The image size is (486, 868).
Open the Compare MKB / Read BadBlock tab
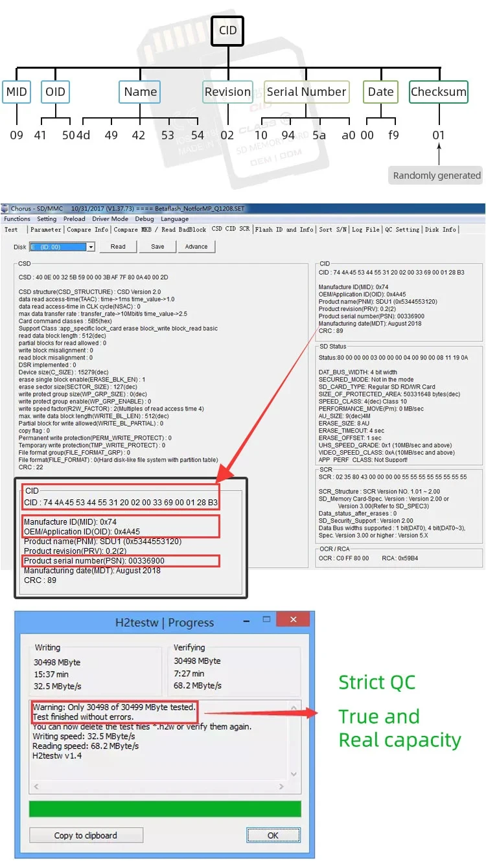click(159, 229)
